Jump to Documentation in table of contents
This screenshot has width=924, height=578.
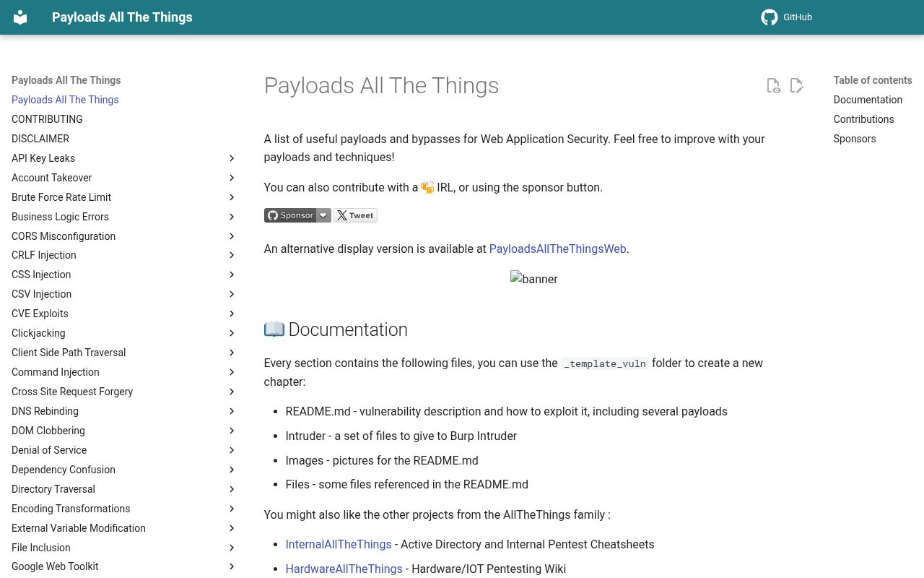coord(868,100)
